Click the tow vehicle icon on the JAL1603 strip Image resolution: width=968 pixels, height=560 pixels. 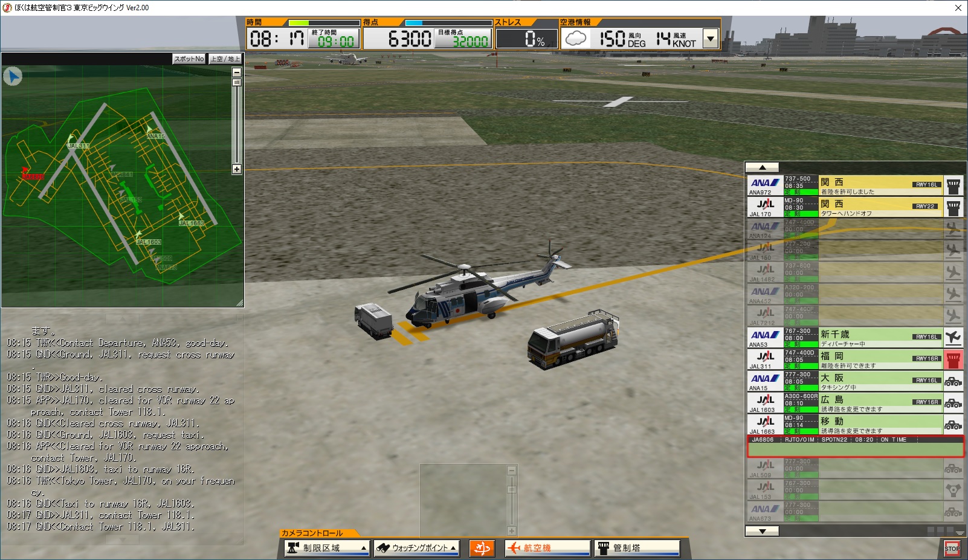click(x=953, y=403)
